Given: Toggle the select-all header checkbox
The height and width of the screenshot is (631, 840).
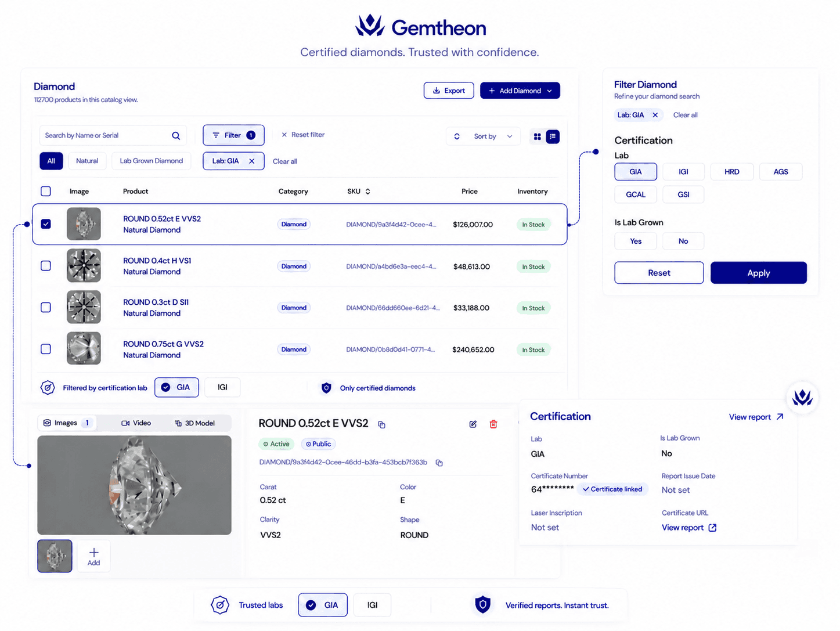Looking at the screenshot, I should pos(46,191).
